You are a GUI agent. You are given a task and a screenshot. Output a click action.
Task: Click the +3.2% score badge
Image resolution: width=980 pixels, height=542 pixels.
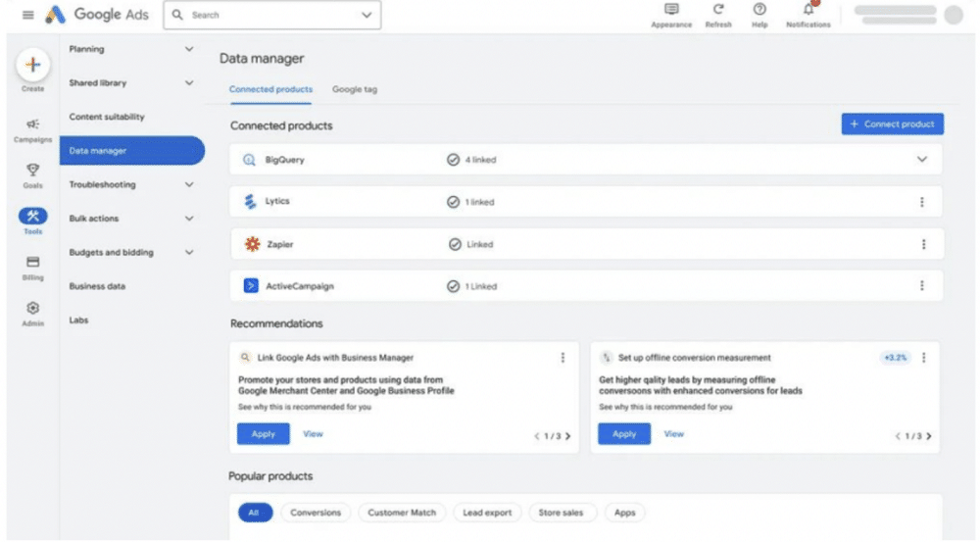[895, 358]
